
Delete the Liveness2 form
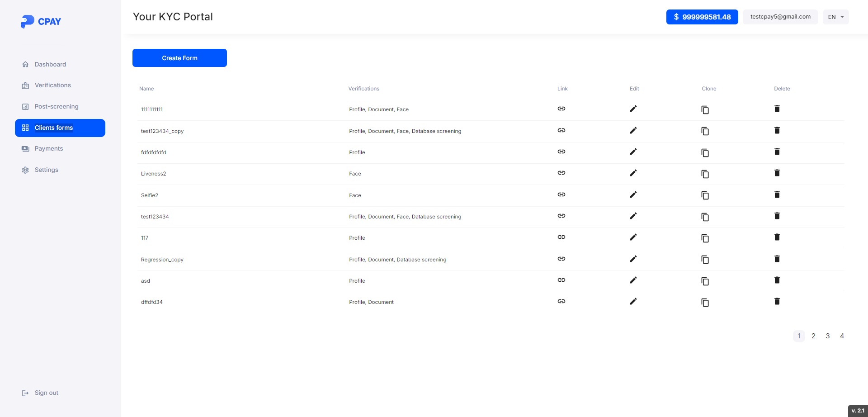[777, 173]
